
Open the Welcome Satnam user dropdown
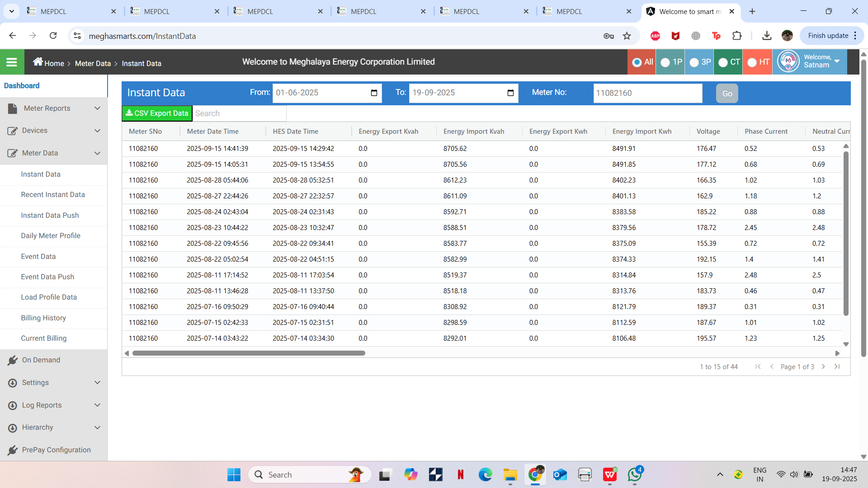click(837, 61)
